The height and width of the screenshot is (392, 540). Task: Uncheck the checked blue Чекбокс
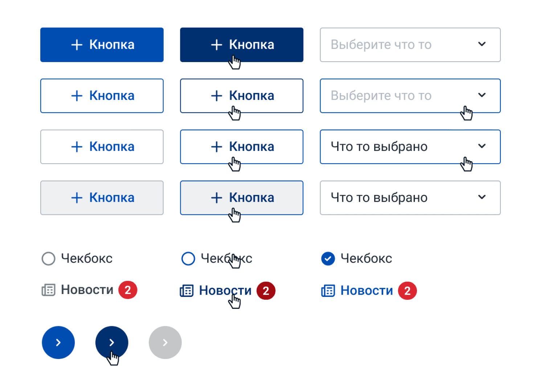(328, 259)
